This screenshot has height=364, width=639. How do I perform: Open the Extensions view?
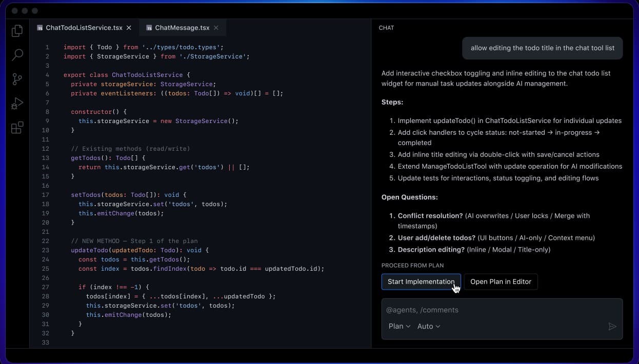(17, 127)
